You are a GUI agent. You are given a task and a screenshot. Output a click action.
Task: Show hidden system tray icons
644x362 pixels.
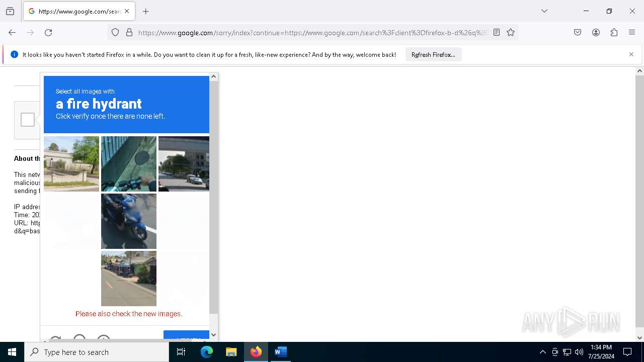point(542,352)
